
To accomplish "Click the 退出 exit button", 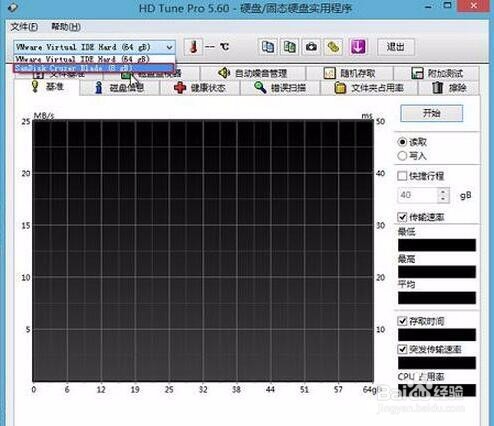I will click(x=396, y=47).
